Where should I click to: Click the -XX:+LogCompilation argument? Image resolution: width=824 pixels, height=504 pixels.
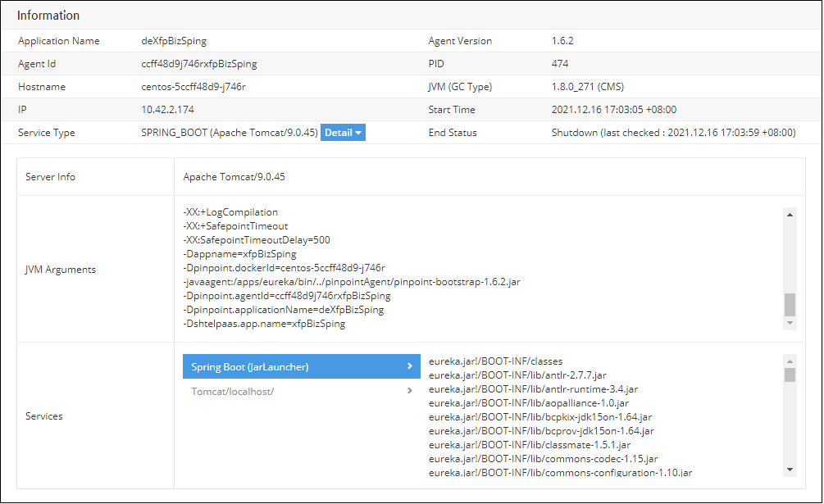(230, 212)
